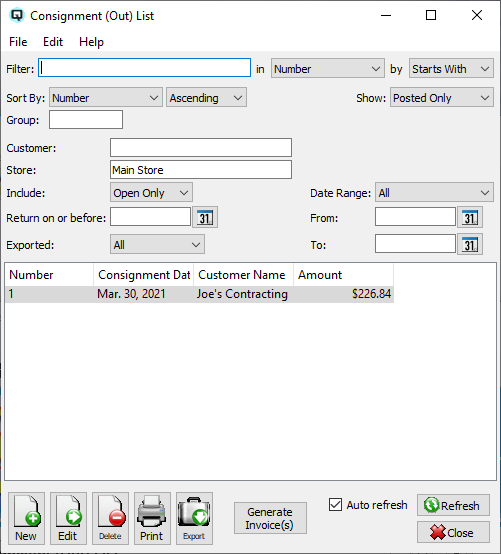Toggle the Auto refresh checkbox

point(335,505)
